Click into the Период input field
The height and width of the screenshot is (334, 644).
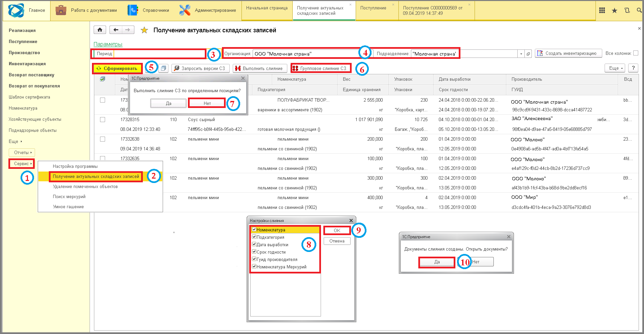159,54
